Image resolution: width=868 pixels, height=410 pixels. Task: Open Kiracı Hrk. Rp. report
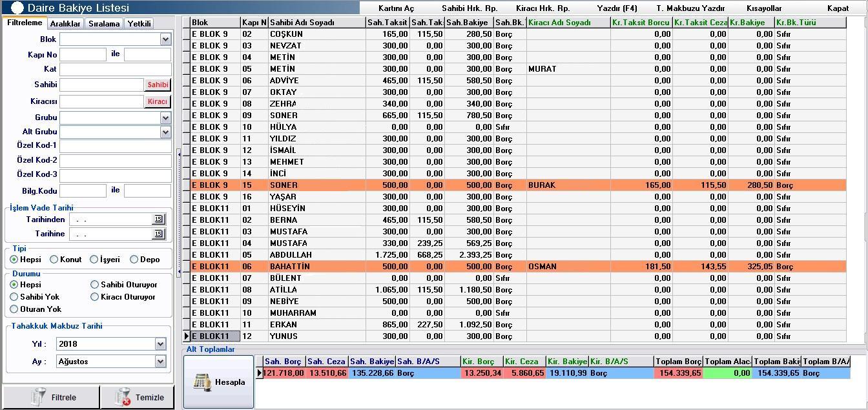click(542, 8)
